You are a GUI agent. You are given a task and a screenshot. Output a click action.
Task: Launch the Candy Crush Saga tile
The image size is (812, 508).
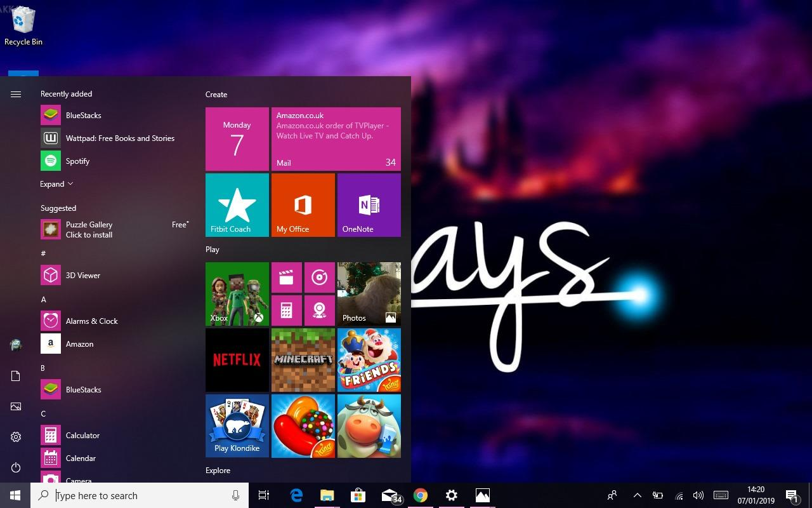pyautogui.click(x=303, y=426)
